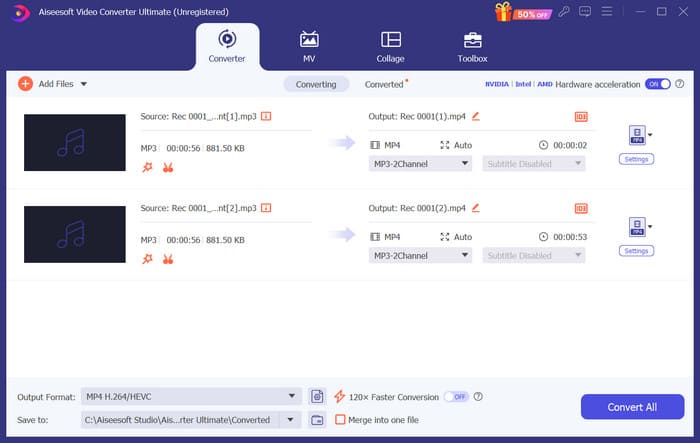Image resolution: width=700 pixels, height=443 pixels.
Task: Open the feedback chat icon
Action: point(585,12)
